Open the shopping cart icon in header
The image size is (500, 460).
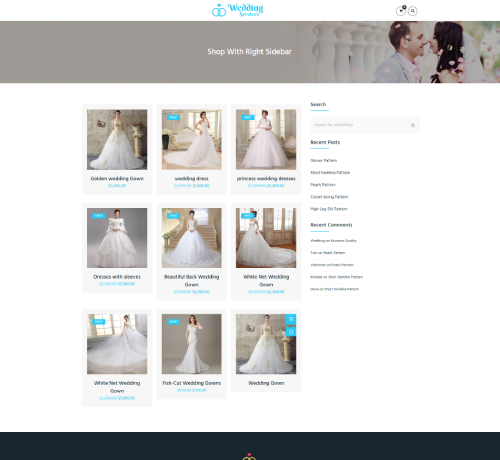coord(401,11)
